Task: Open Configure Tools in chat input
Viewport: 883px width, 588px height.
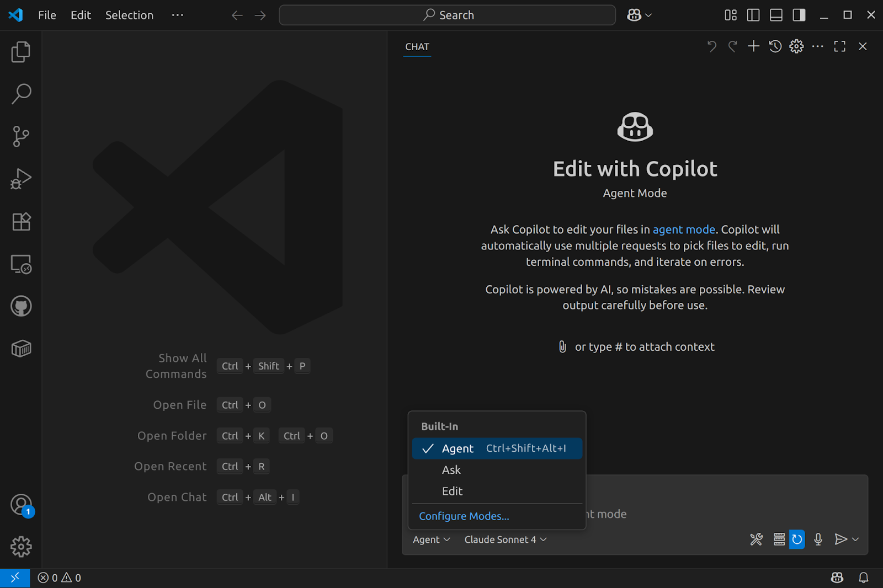Action: tap(756, 539)
